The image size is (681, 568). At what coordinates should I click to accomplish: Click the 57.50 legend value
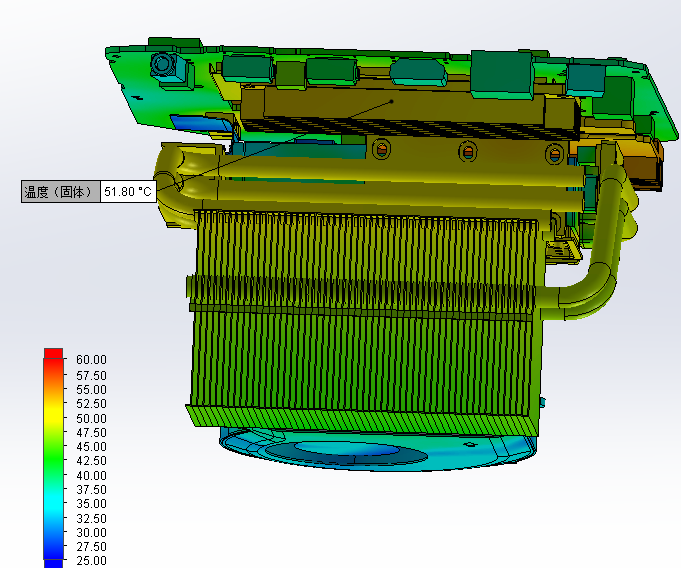click(91, 375)
